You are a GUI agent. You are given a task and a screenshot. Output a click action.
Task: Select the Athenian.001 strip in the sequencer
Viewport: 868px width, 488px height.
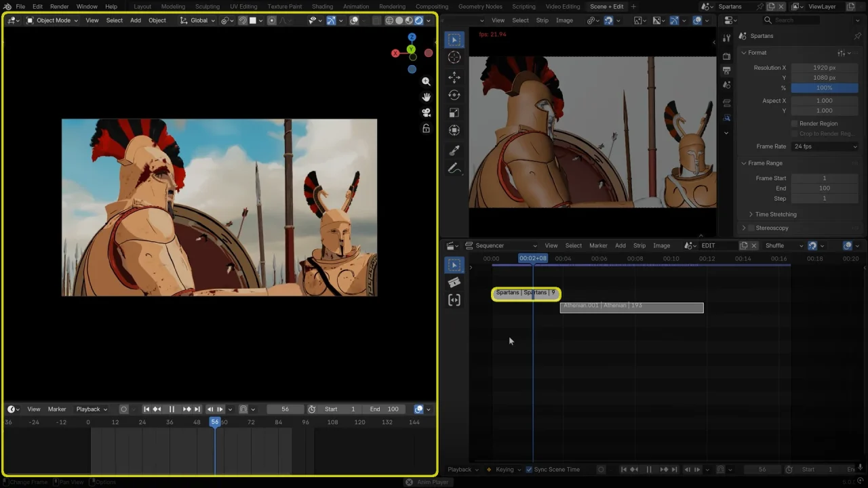point(631,306)
